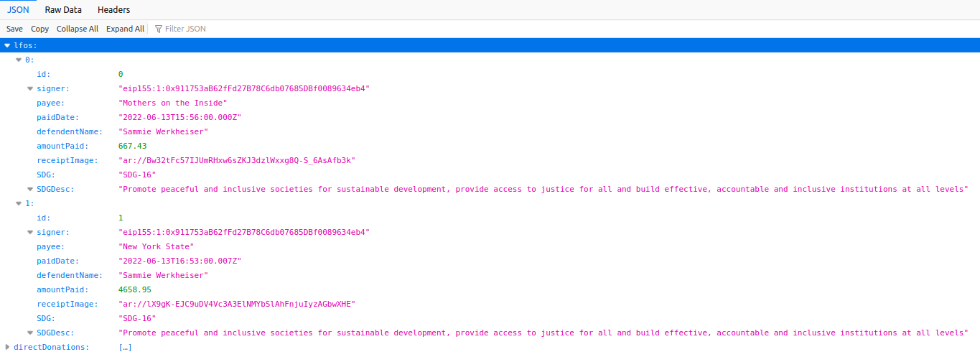The width and height of the screenshot is (980, 362).
Task: Click the paidDate key in item 1
Action: 58,261
